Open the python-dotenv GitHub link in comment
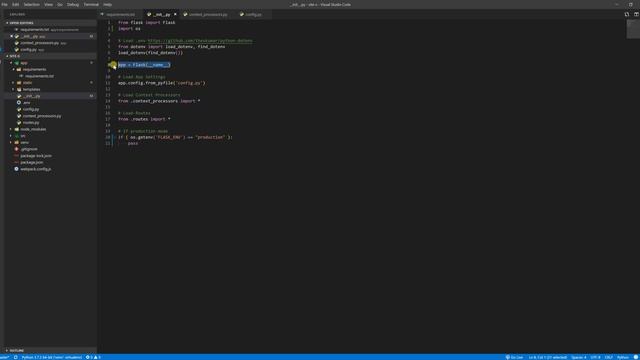This screenshot has width=640, height=360. 200,41
